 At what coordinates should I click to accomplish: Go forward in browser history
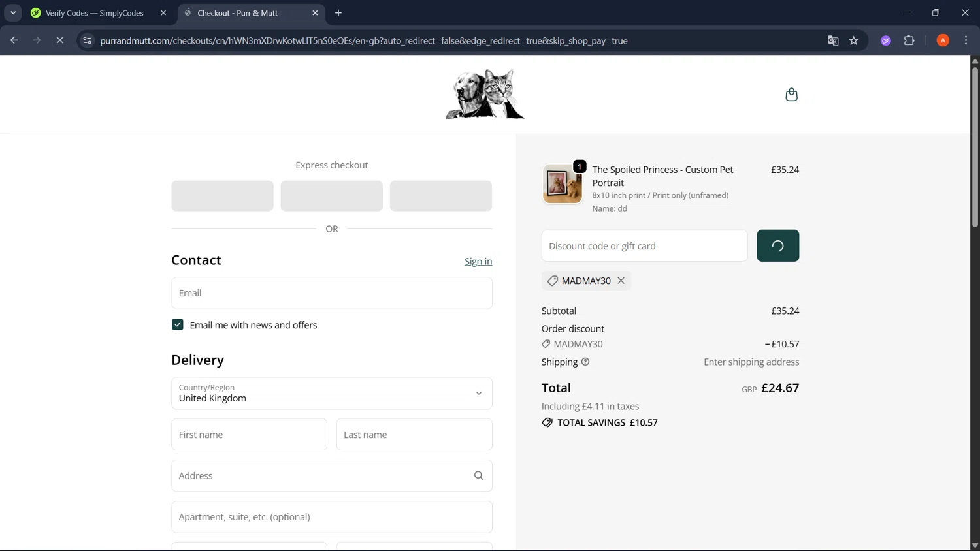click(x=37, y=40)
